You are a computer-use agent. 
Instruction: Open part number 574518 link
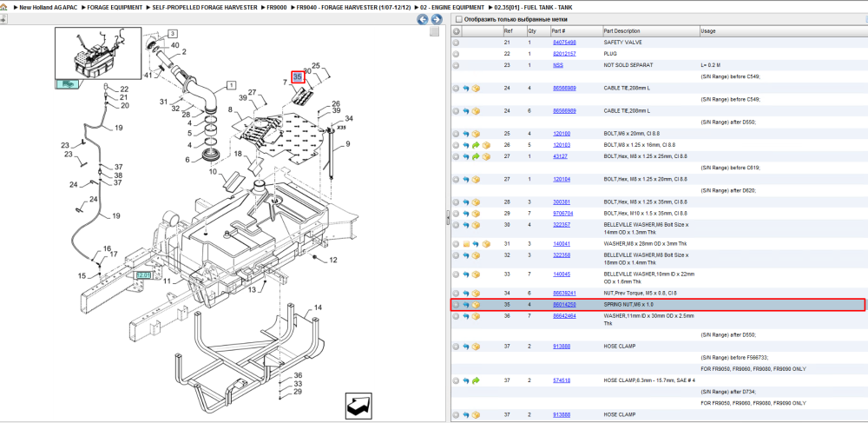point(562,380)
